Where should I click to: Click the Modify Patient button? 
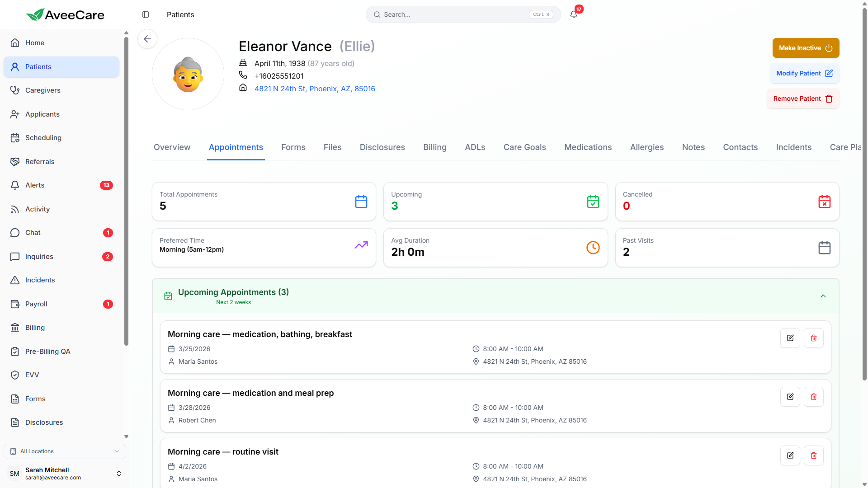tap(804, 73)
